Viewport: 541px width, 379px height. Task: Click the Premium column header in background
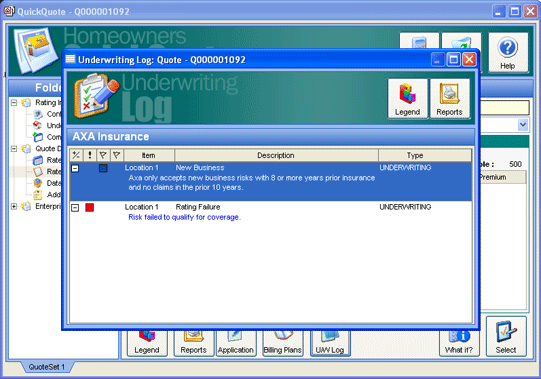pos(503,177)
